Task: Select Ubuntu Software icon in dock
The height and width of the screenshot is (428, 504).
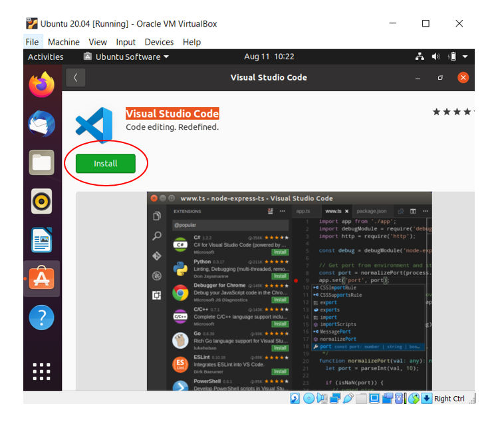Action: (x=42, y=278)
